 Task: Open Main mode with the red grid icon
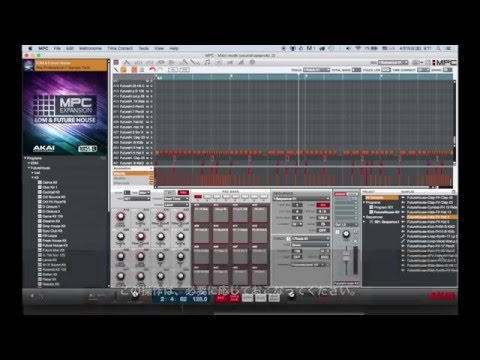(116, 62)
